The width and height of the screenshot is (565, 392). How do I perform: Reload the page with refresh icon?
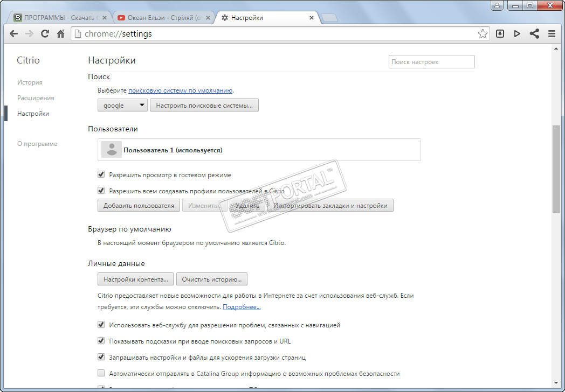[45, 34]
